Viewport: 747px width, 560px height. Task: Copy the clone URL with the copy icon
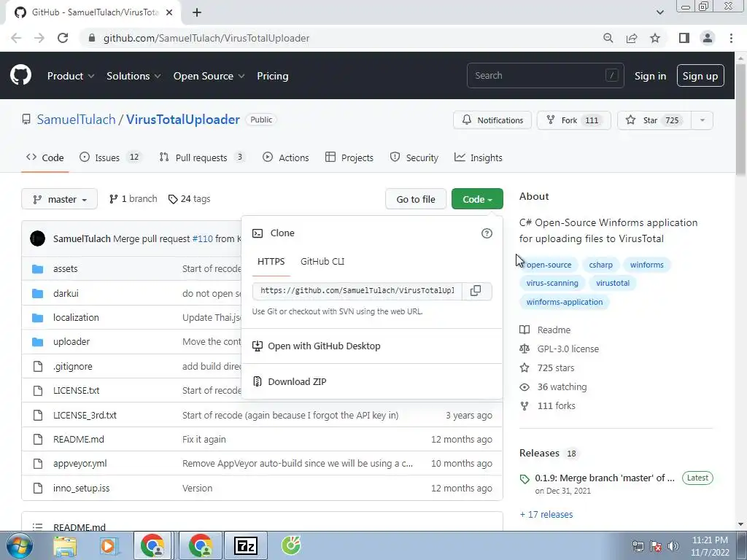[x=476, y=290]
